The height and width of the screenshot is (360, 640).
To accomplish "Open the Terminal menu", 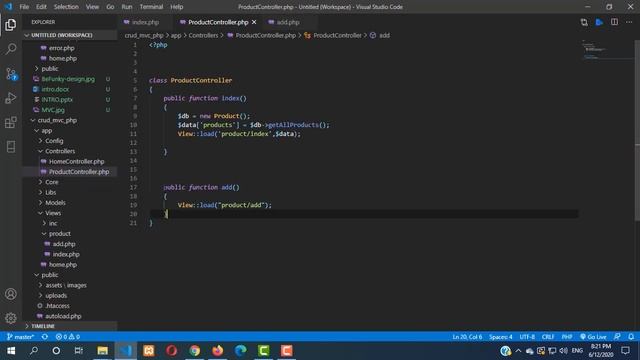I will [x=151, y=7].
